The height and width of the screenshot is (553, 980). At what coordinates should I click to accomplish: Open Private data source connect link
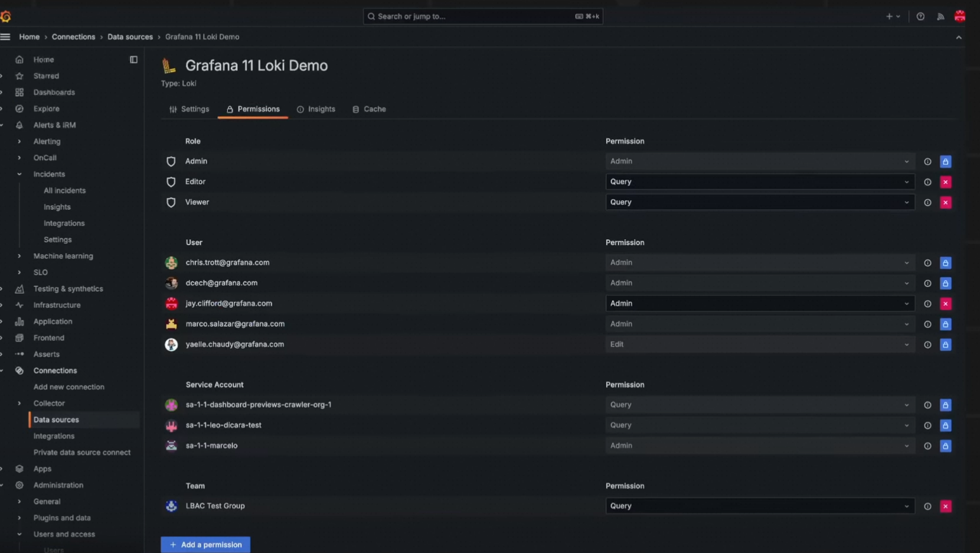(x=82, y=453)
